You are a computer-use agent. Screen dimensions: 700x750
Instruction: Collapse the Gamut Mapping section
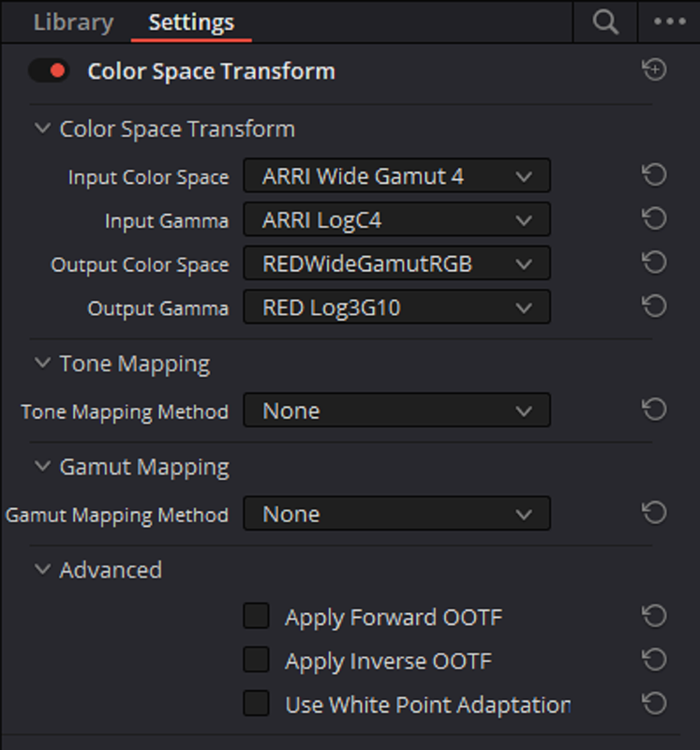point(42,466)
